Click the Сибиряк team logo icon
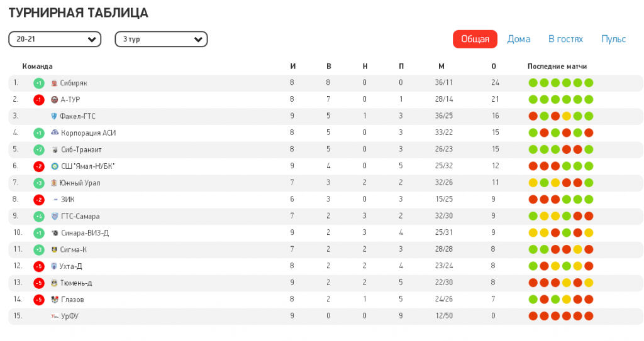 [54, 83]
